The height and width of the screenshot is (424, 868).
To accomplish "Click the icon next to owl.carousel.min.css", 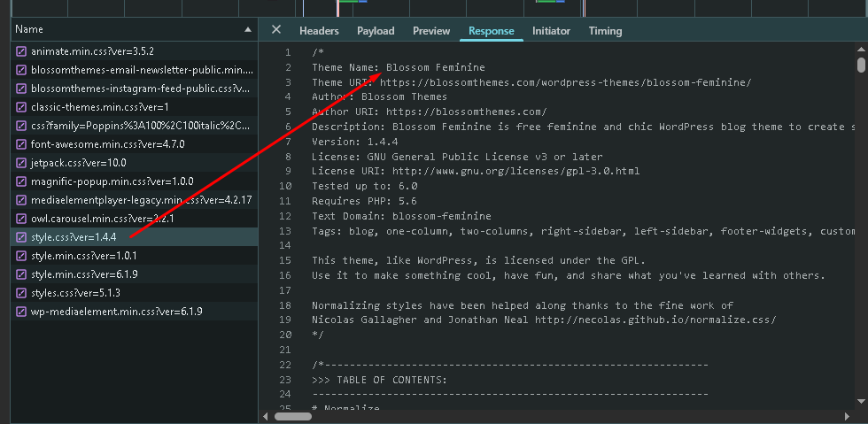I will tap(21, 219).
